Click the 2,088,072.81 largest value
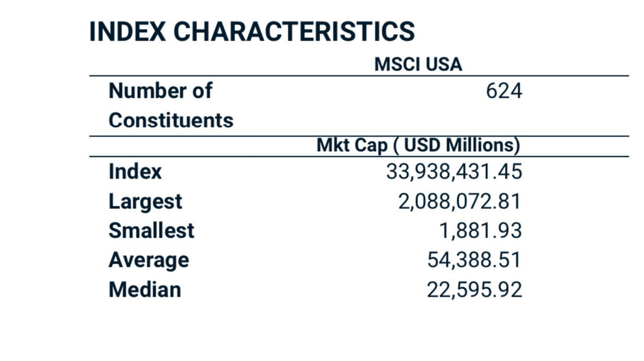 click(x=460, y=202)
